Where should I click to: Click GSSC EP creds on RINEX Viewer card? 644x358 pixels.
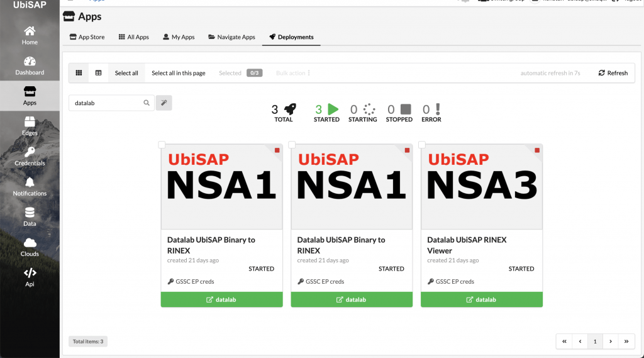(x=450, y=281)
